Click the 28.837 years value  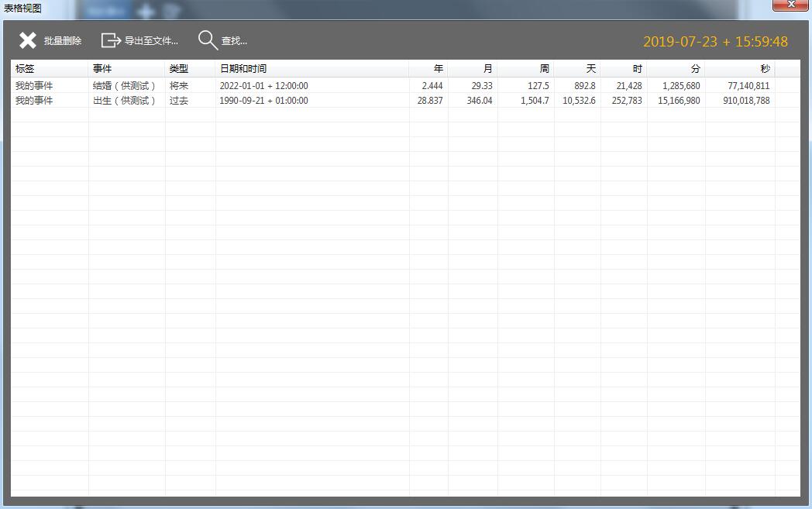[430, 101]
